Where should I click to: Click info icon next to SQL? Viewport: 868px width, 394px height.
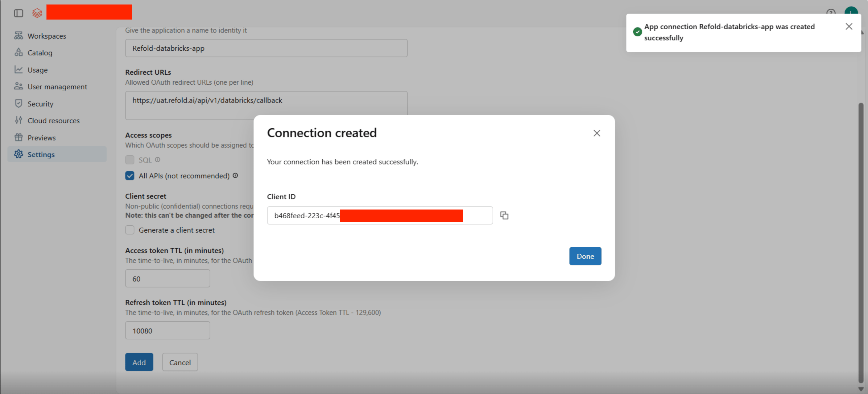(157, 160)
